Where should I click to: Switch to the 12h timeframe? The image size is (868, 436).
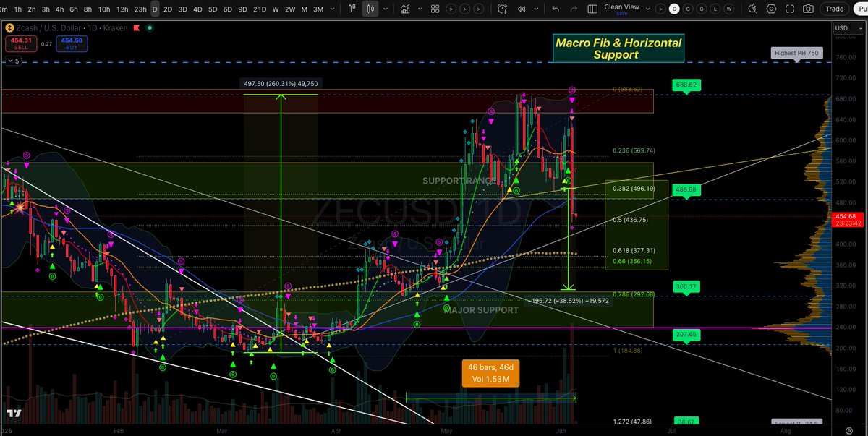(123, 9)
